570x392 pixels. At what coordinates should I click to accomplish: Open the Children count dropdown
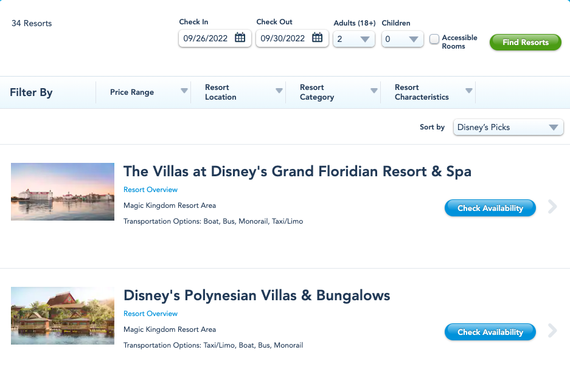[403, 39]
